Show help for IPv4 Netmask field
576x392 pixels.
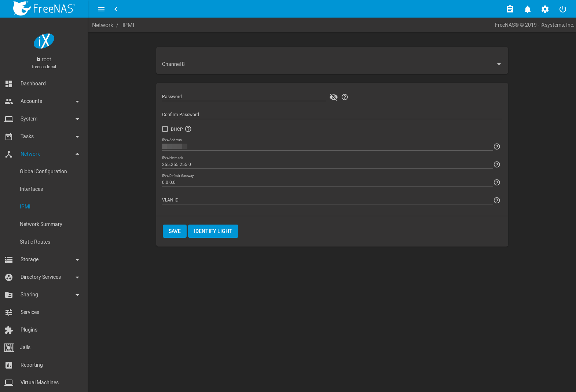tap(496, 164)
